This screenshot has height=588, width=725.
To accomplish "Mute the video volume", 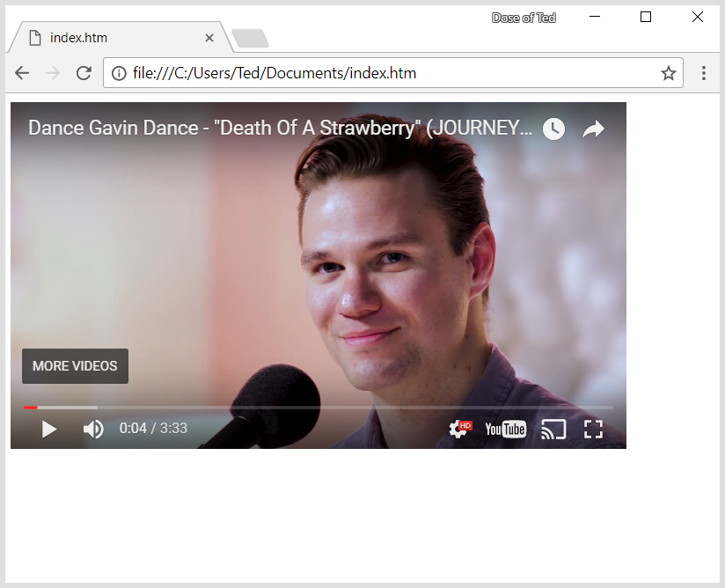I will click(x=92, y=429).
